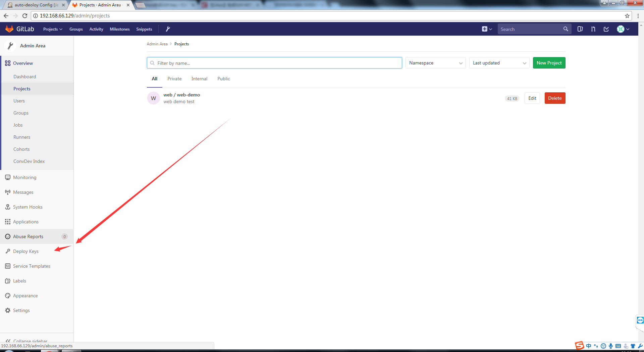Click the GitLab fox logo

pos(9,29)
